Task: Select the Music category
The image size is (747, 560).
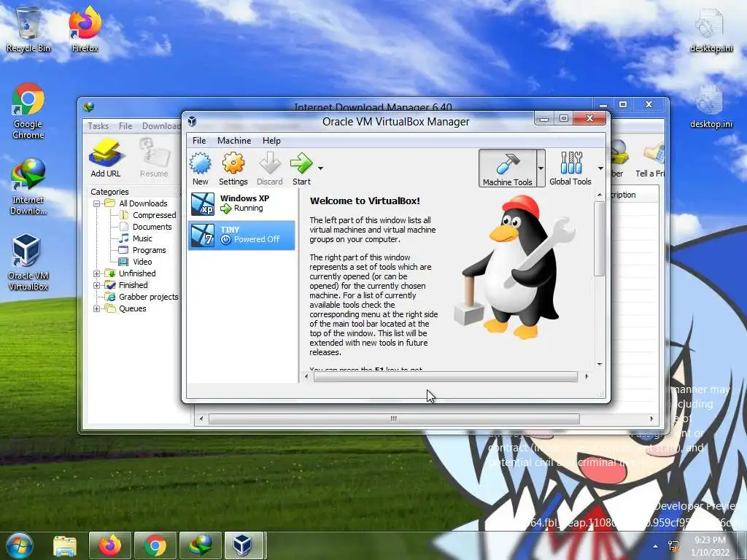Action: (x=136, y=238)
